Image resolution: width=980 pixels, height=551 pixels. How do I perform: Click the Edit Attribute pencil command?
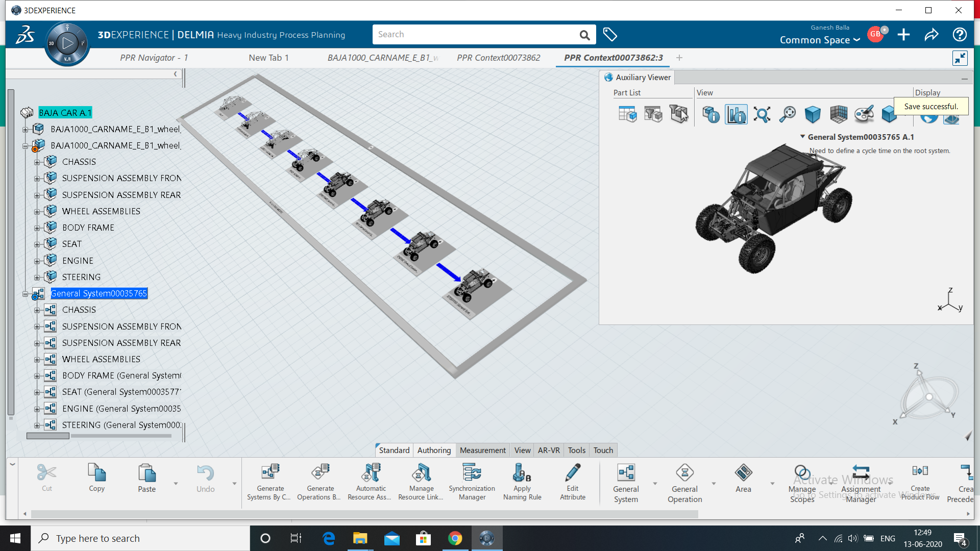pyautogui.click(x=573, y=482)
